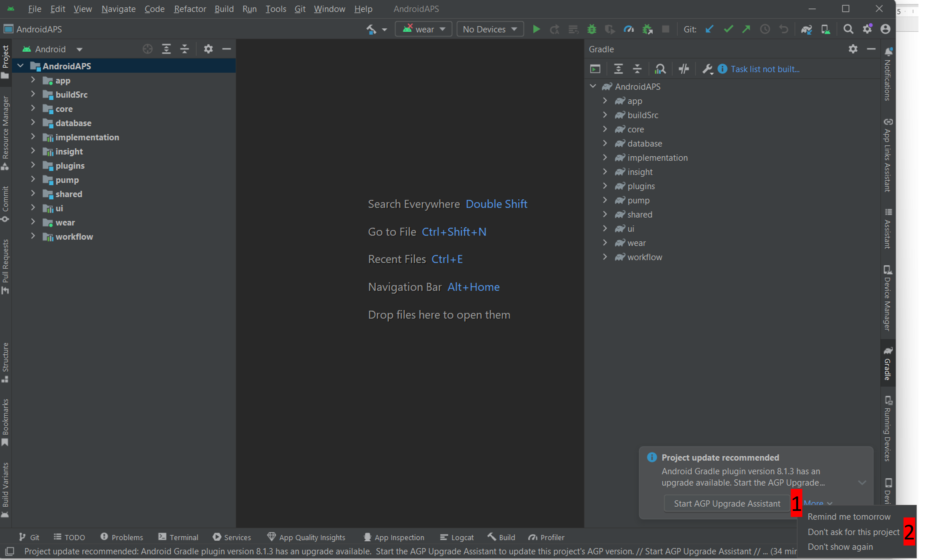The image size is (929, 560).
Task: Select Remind me tomorrow option
Action: pyautogui.click(x=849, y=517)
